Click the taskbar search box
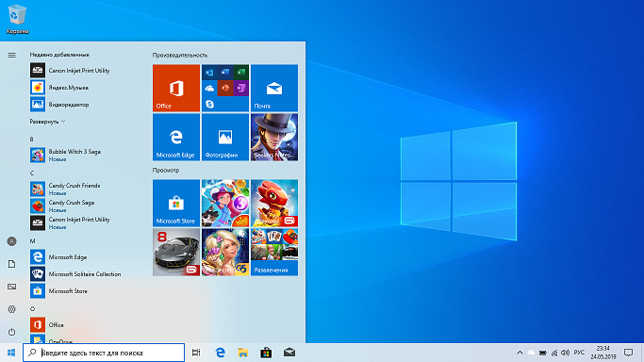Viewport: 644px width, 362px height. pyautogui.click(x=104, y=353)
